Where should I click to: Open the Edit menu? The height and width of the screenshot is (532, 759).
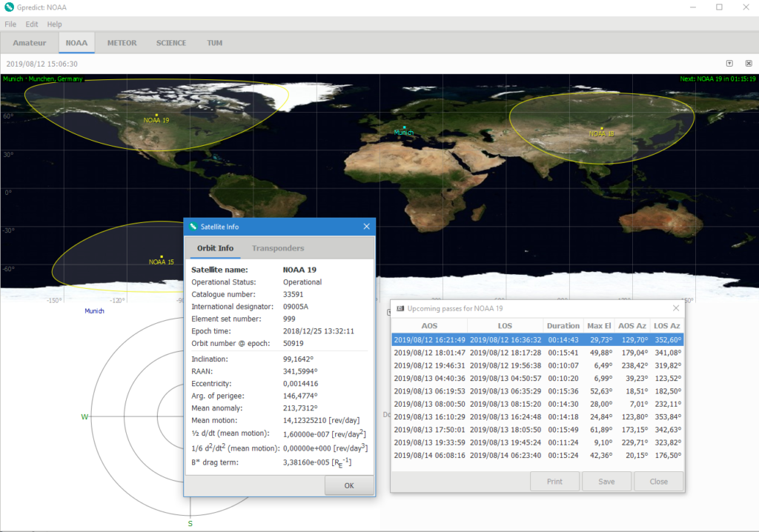[x=31, y=24]
